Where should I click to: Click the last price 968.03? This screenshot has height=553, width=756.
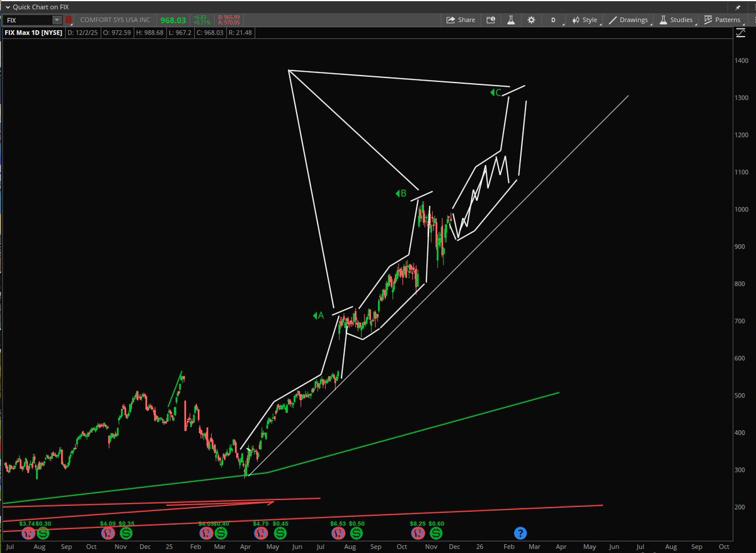173,20
